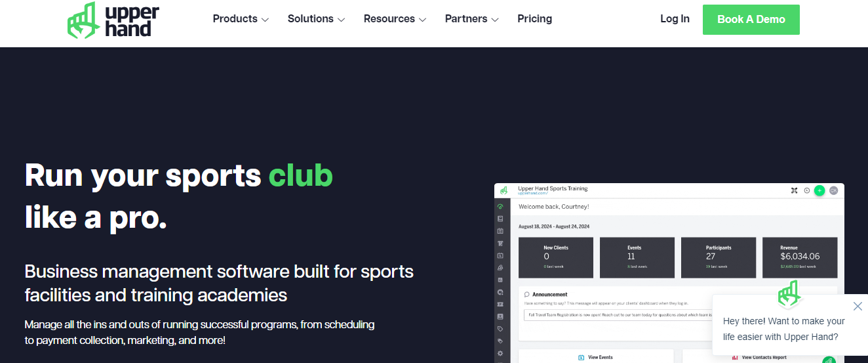Click the CK avatar in dashboard preview
The height and width of the screenshot is (363, 868).
(833, 190)
